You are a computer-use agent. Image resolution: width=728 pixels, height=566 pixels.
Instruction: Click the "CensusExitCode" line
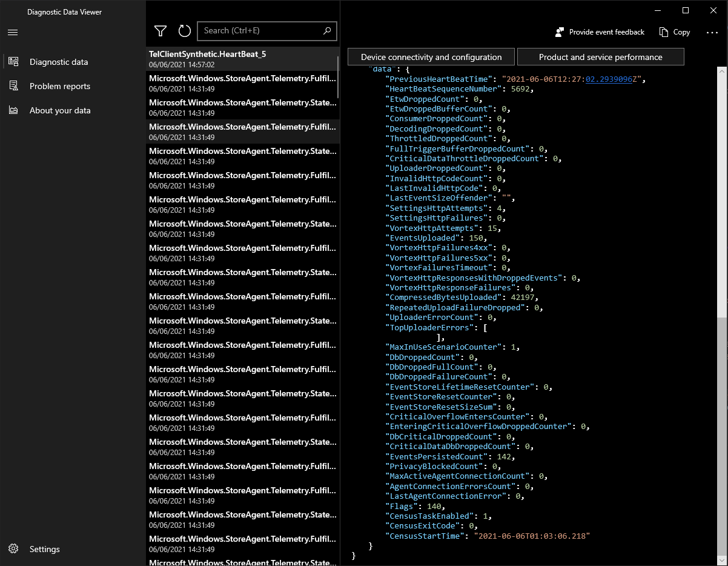click(431, 526)
